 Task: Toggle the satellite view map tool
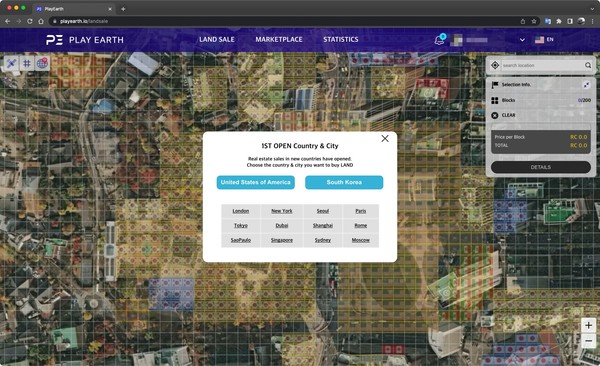click(11, 63)
